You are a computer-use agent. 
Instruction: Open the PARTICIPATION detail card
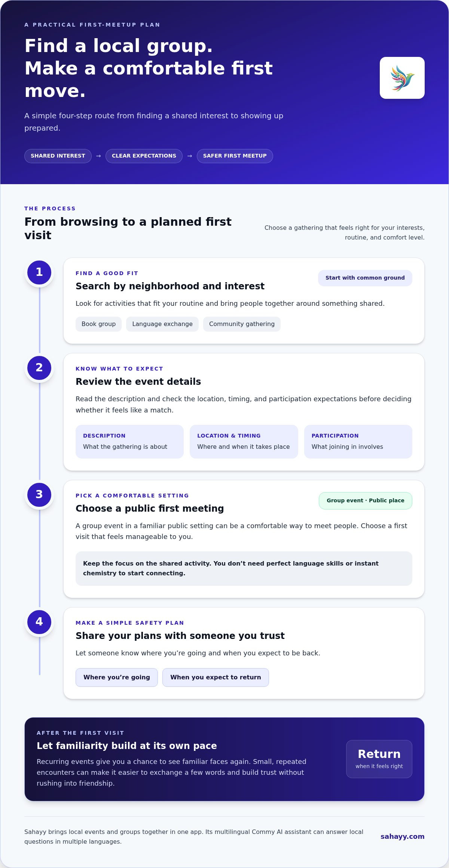[358, 442]
